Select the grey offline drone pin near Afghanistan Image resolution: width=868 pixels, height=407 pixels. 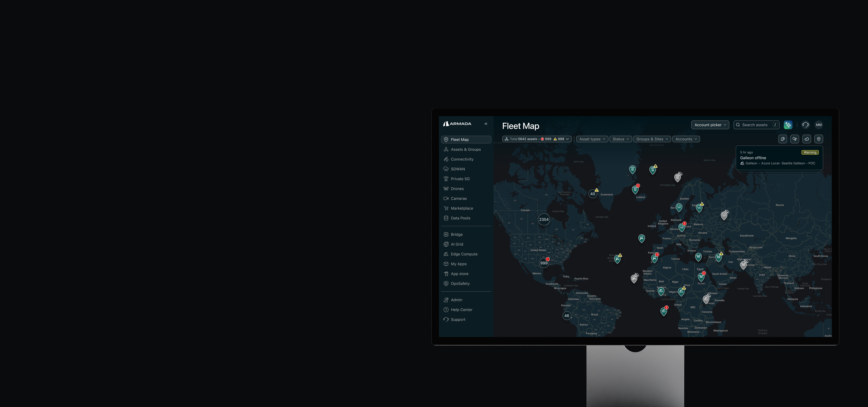[x=744, y=265]
